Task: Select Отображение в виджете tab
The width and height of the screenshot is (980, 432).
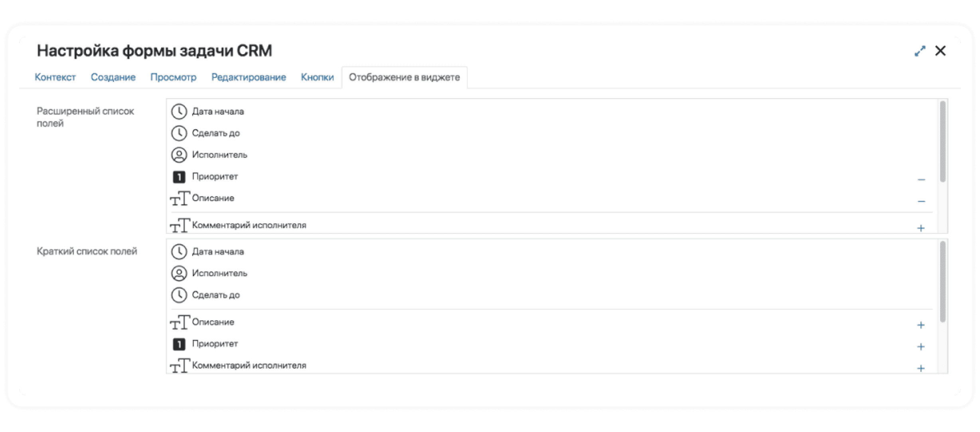Action: point(404,77)
